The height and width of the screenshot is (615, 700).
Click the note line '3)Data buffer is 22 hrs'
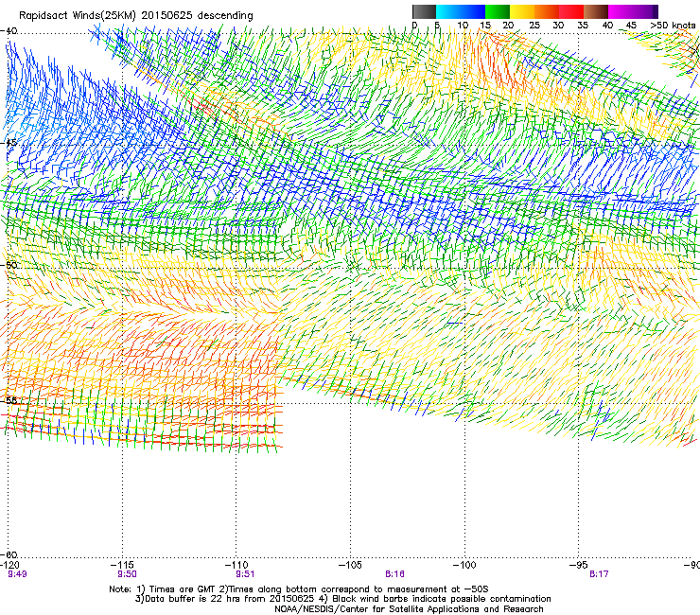342,599
